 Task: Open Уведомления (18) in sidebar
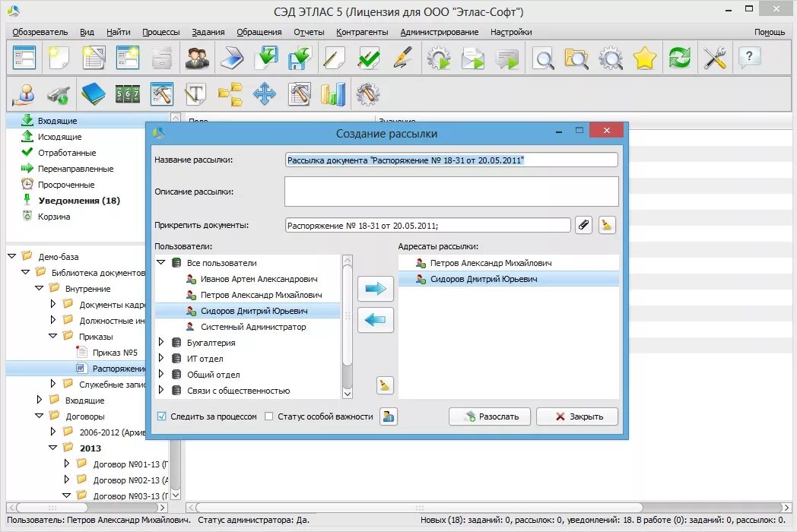79,201
